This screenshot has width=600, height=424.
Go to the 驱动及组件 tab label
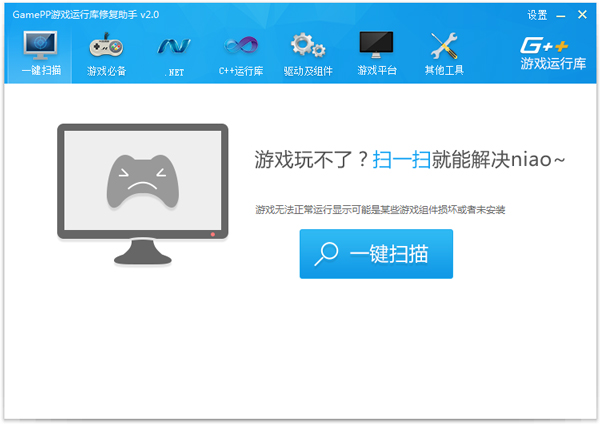pyautogui.click(x=308, y=71)
